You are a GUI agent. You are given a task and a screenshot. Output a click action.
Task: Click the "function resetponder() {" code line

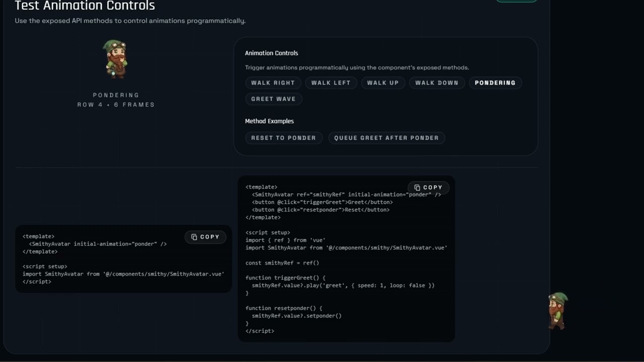pyautogui.click(x=284, y=308)
